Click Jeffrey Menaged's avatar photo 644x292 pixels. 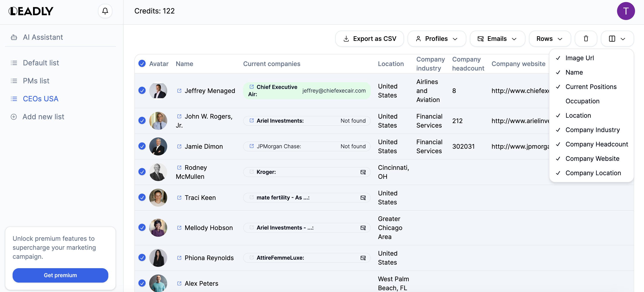(x=158, y=91)
